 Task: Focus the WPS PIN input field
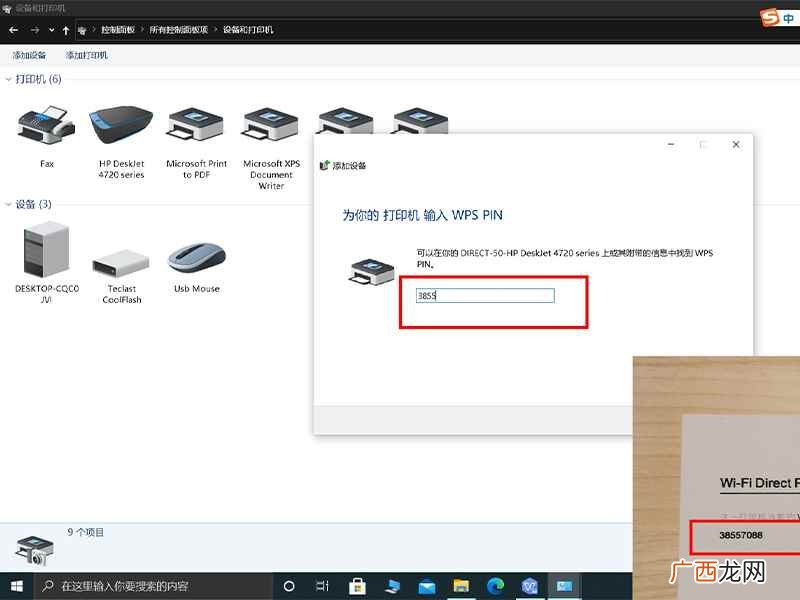tap(485, 295)
